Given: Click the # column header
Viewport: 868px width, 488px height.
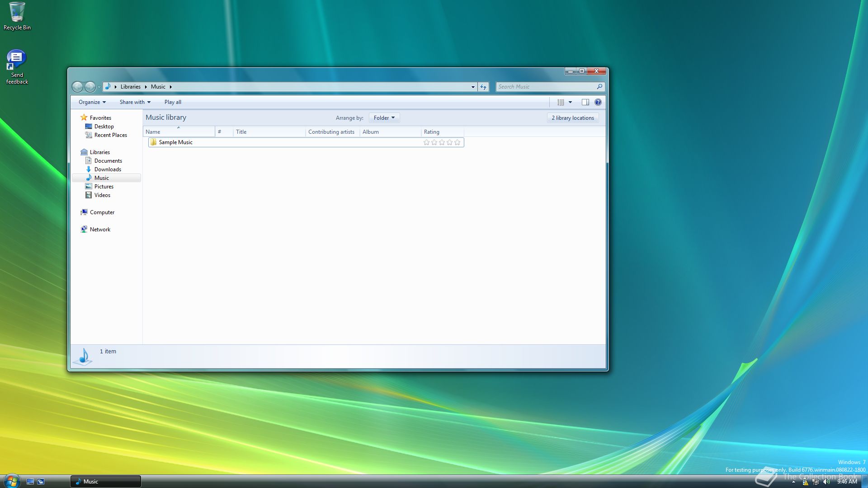Looking at the screenshot, I should (x=224, y=132).
